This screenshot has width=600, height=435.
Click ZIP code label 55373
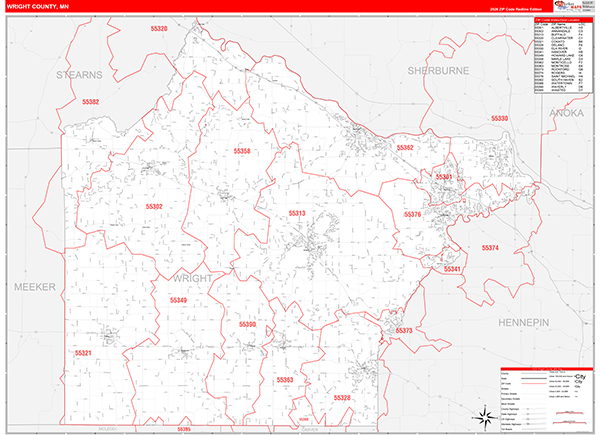(x=404, y=330)
